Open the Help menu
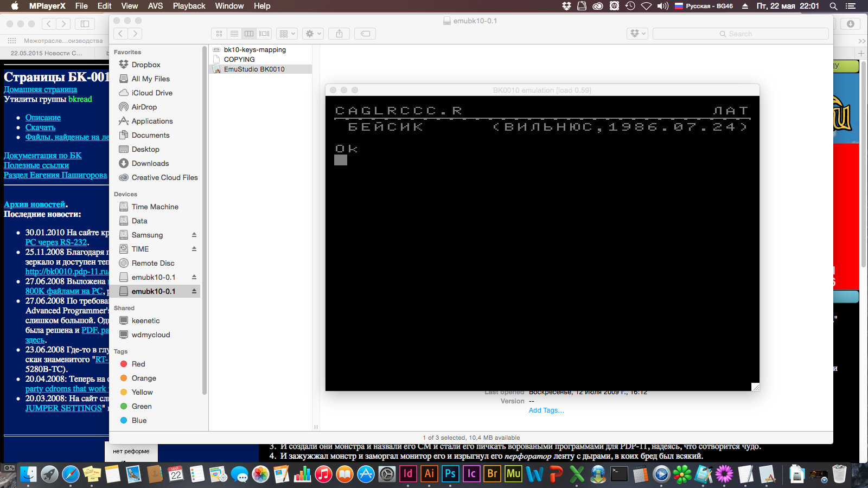Image resolution: width=868 pixels, height=488 pixels. coord(262,6)
